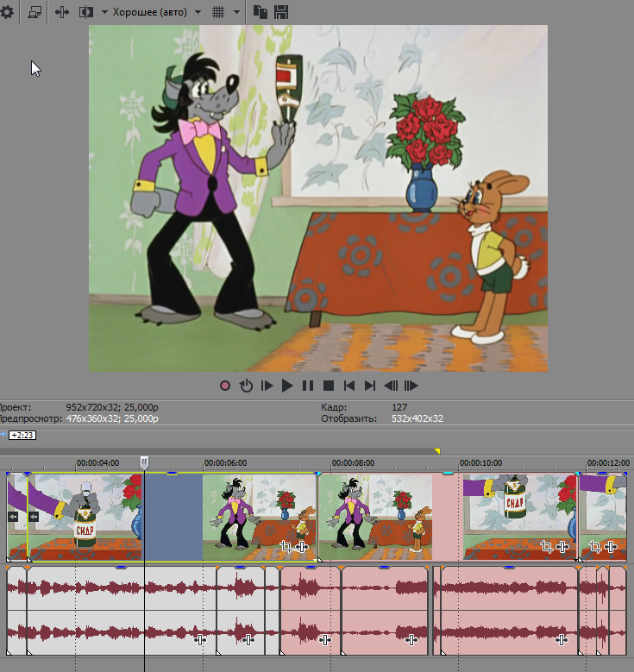634x672 pixels.
Task: Click the timeline ruler at 00:00:08:00
Action: tap(353, 463)
